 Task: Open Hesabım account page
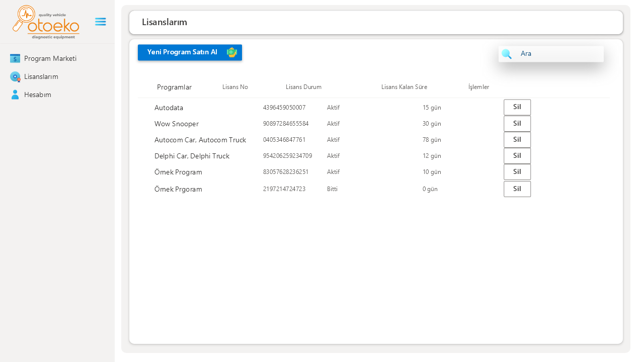(38, 95)
